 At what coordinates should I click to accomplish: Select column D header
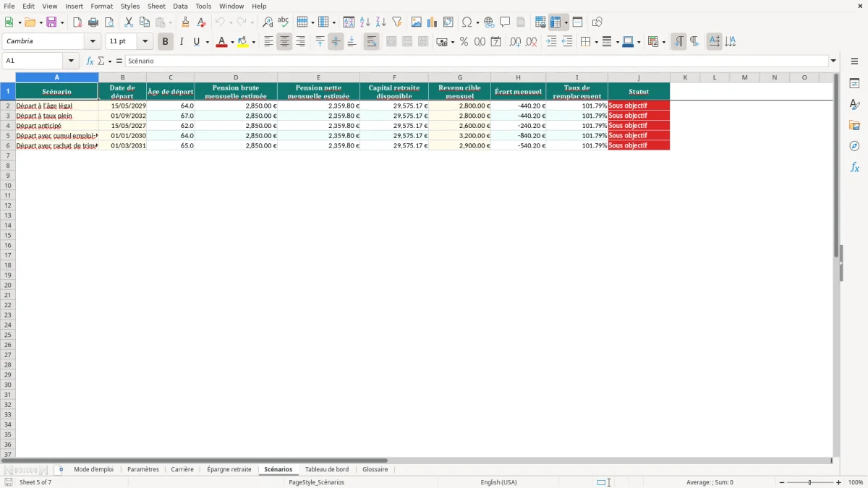(236, 77)
